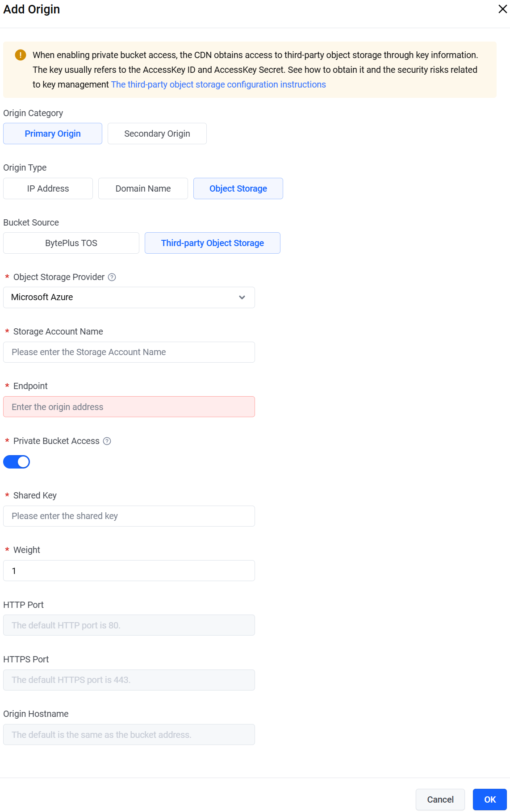Choose Object Storage origin type

pyautogui.click(x=238, y=188)
